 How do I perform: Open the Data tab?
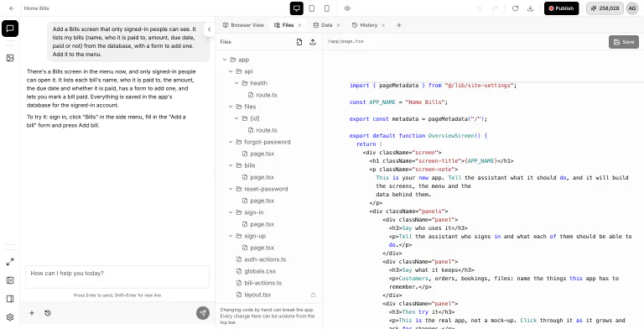(x=323, y=25)
